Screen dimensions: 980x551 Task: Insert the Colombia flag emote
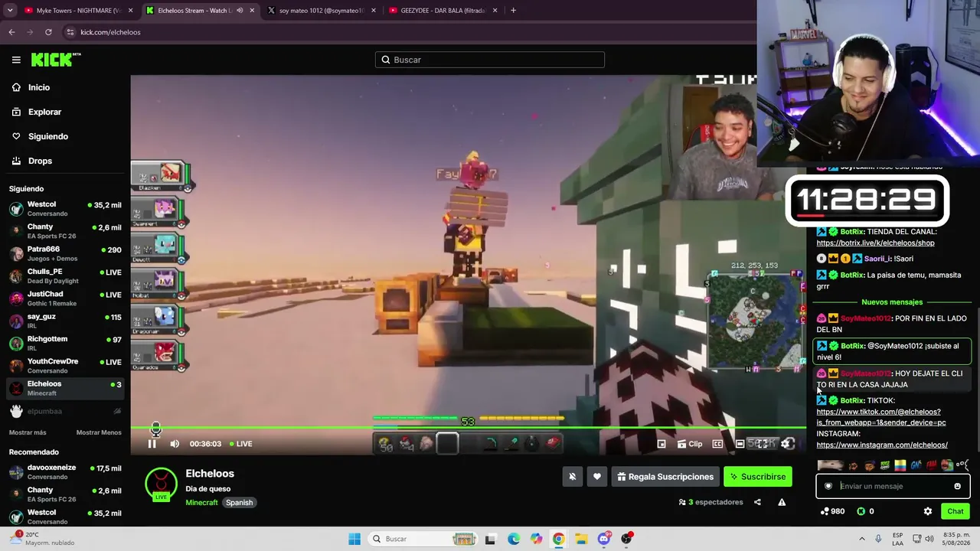point(900,465)
